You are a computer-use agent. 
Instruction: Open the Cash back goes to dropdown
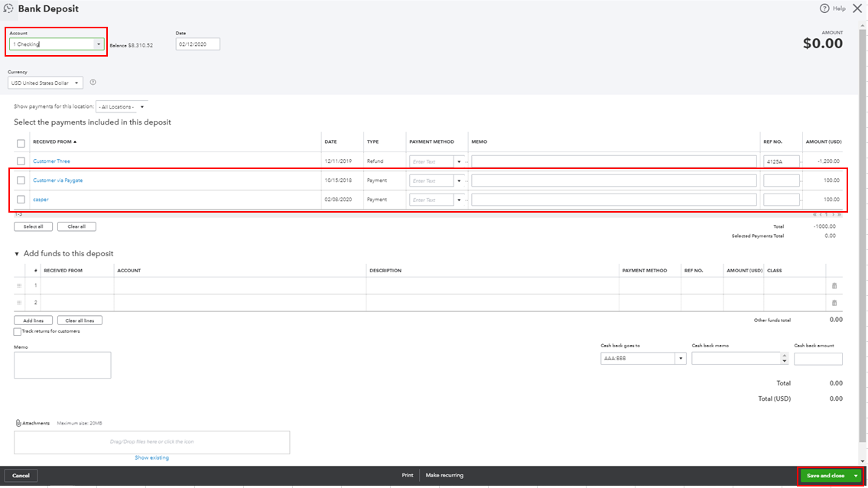point(680,359)
